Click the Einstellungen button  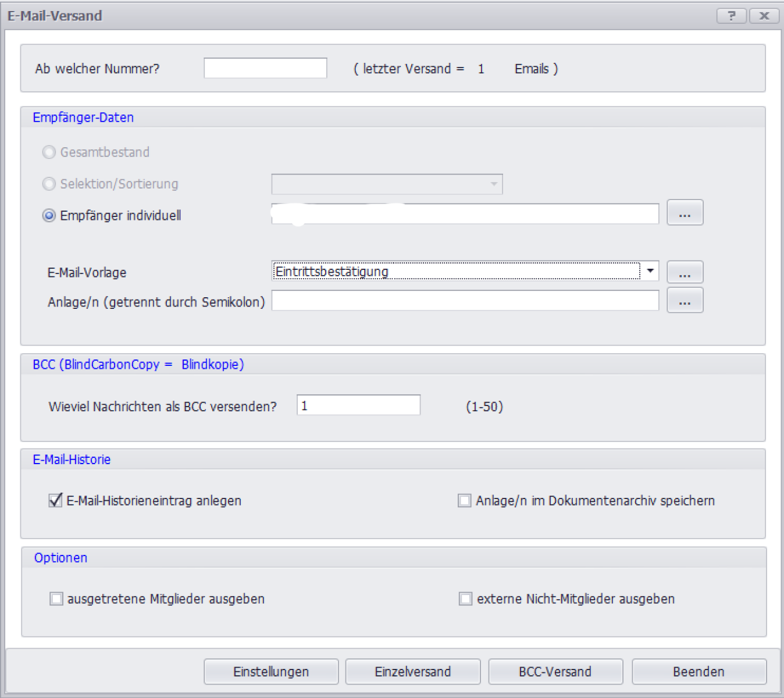point(271,672)
